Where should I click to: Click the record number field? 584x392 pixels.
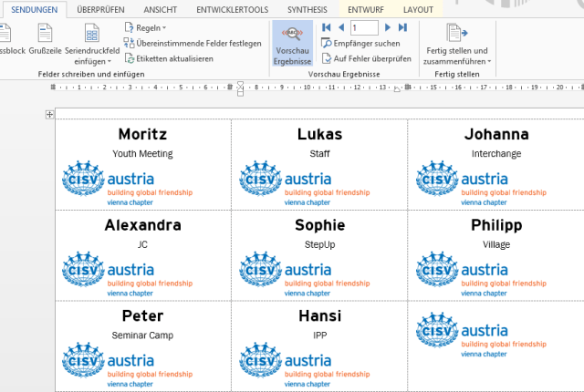[x=364, y=28]
